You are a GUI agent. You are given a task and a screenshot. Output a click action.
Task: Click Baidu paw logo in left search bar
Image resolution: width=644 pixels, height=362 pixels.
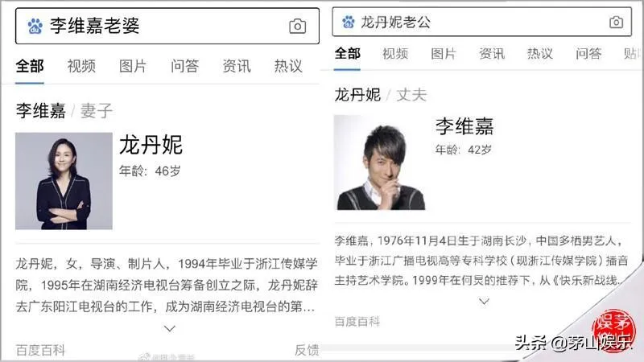[x=35, y=26]
